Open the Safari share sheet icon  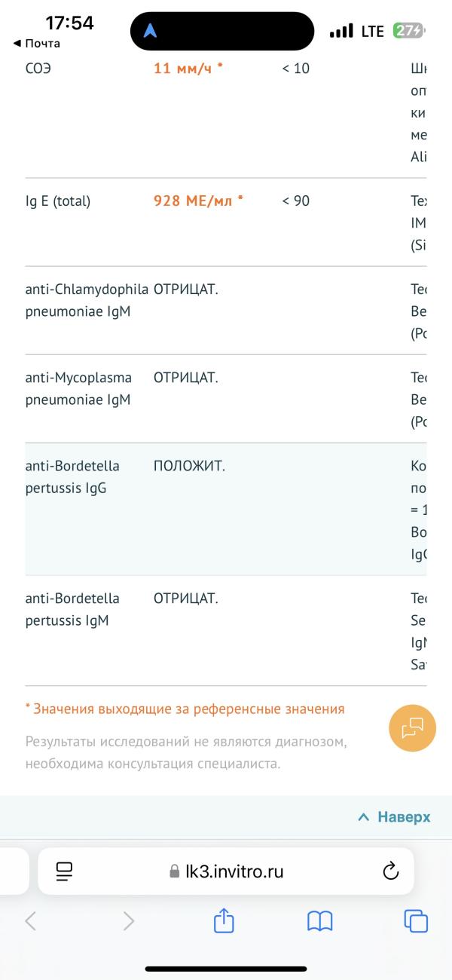pos(224,920)
